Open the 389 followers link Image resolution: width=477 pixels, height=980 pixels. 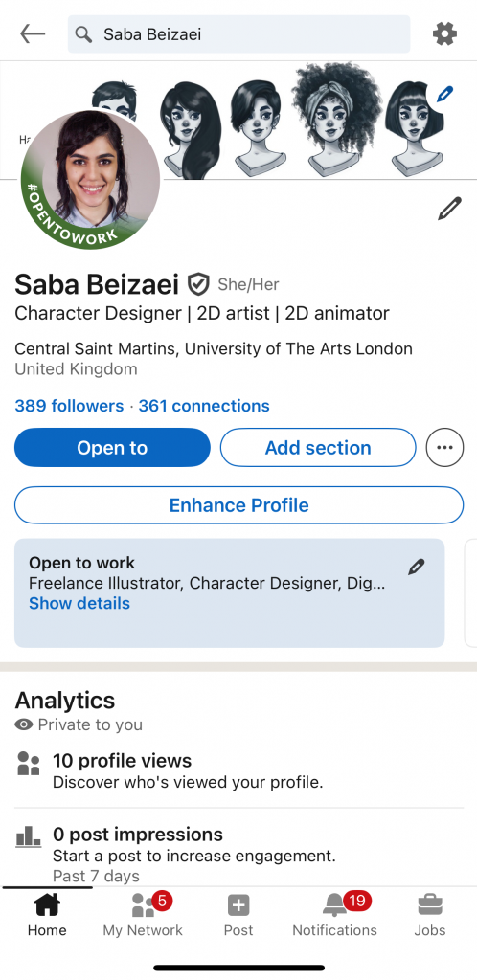(69, 406)
